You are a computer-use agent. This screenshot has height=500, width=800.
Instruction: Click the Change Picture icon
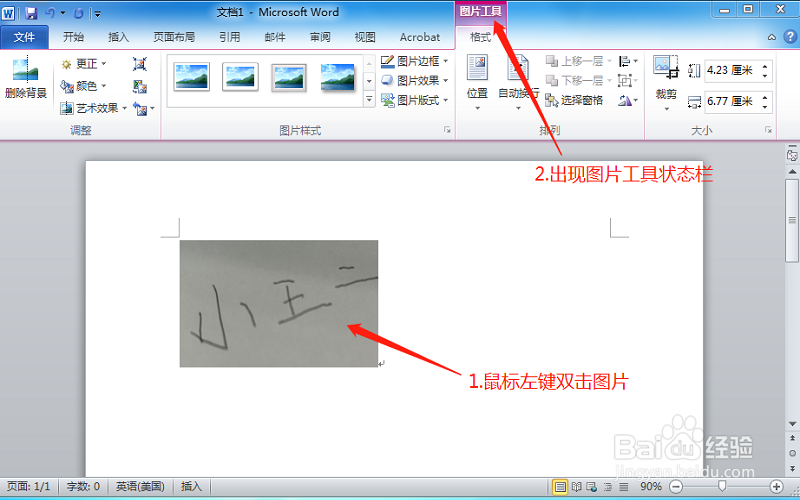[140, 86]
